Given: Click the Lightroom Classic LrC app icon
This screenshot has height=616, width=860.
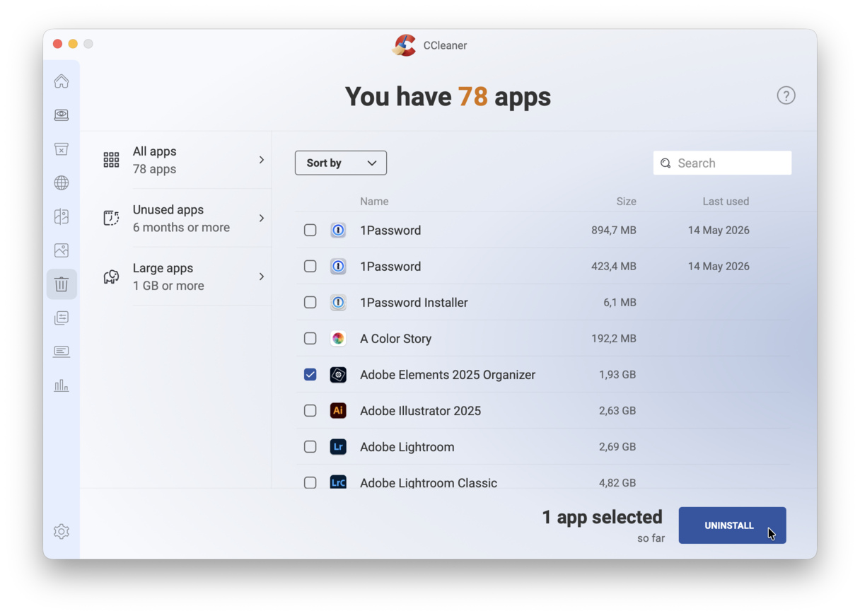Looking at the screenshot, I should click(x=338, y=482).
